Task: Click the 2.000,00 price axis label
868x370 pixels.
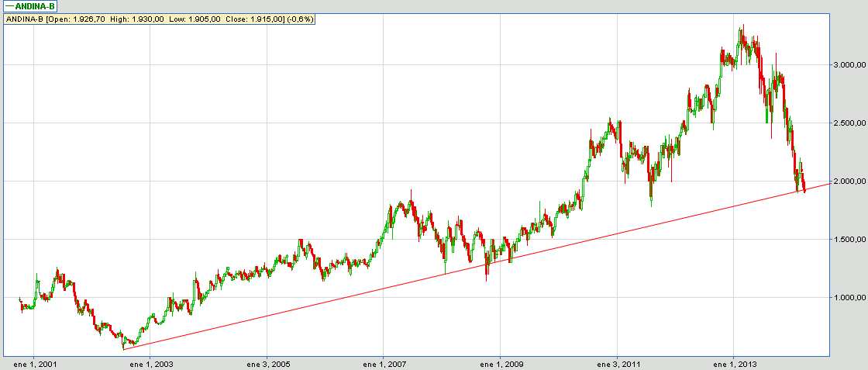Action: click(849, 182)
